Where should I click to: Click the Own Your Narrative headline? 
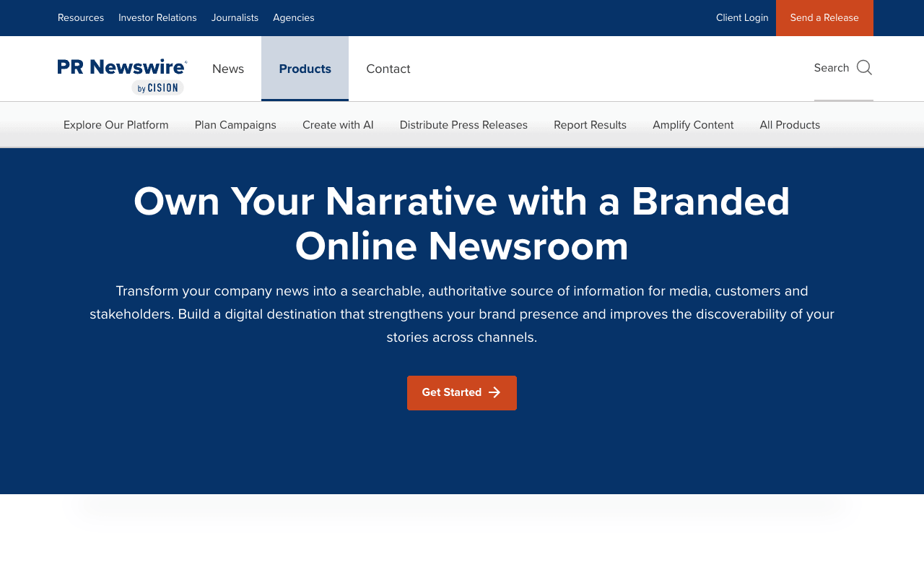pos(462,223)
